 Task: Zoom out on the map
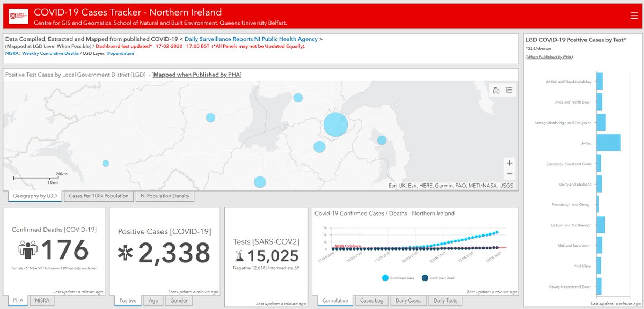510,174
